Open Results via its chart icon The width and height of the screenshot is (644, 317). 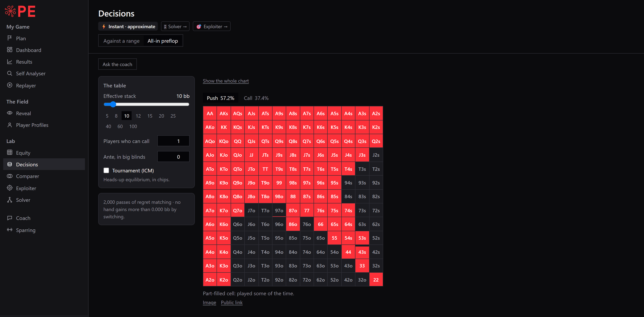click(x=9, y=62)
